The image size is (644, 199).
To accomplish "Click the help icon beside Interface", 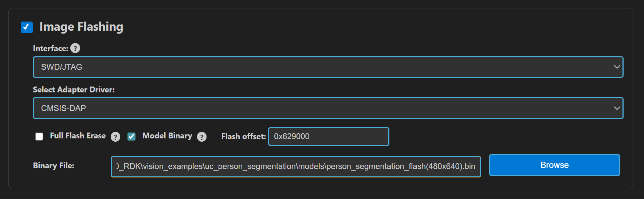I will [x=75, y=48].
